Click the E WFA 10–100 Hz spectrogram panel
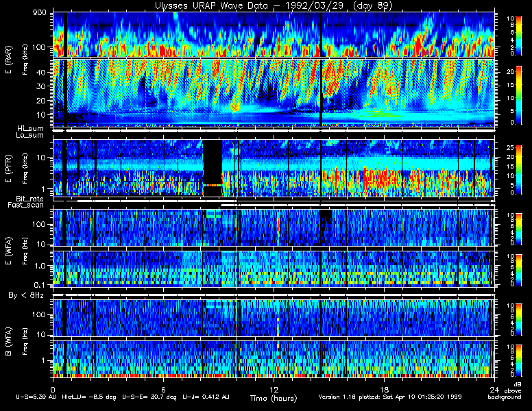This screenshot has width=532, height=411. point(274,227)
